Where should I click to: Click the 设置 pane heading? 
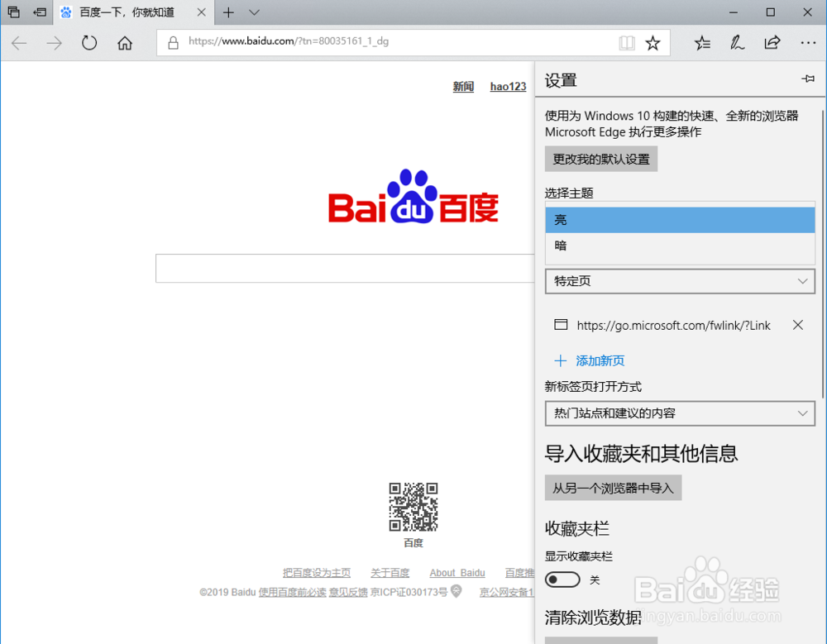tap(561, 81)
